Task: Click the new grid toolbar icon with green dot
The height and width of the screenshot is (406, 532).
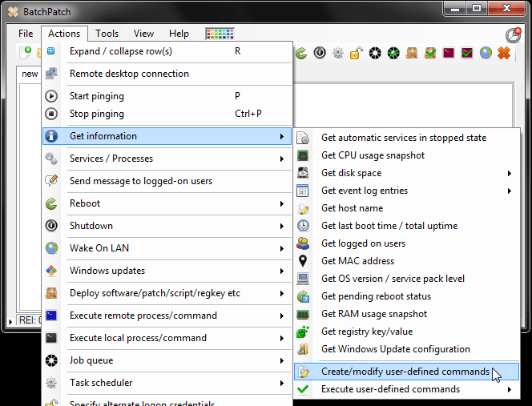Action: (x=26, y=53)
